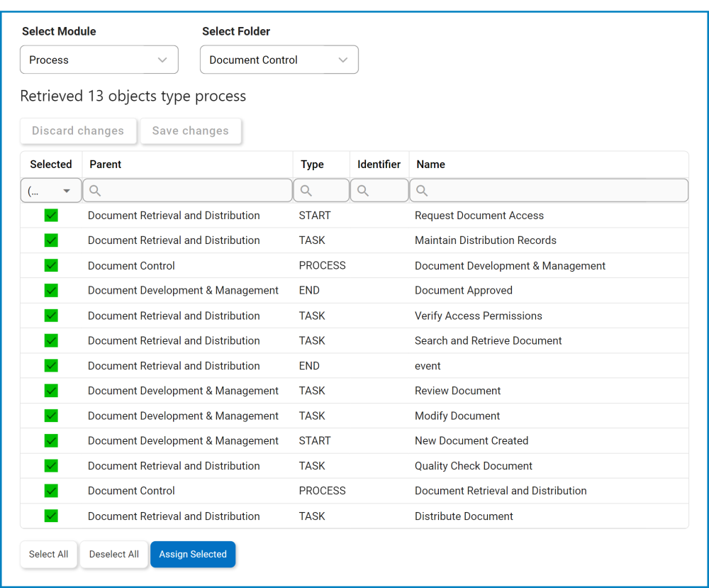Toggle the Review Document row checkbox
This screenshot has height=588, width=709.
pyautogui.click(x=51, y=391)
